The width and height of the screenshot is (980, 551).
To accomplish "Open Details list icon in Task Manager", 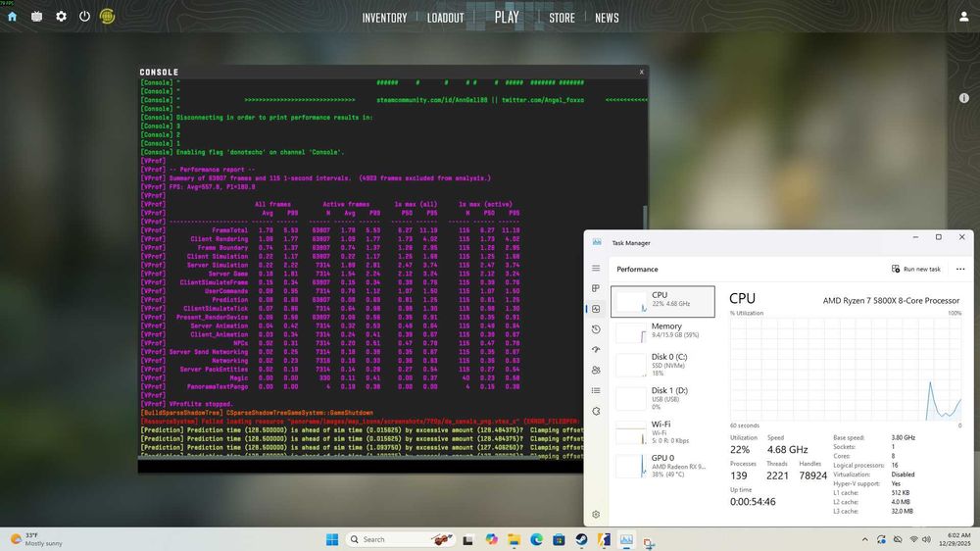I will coord(596,391).
